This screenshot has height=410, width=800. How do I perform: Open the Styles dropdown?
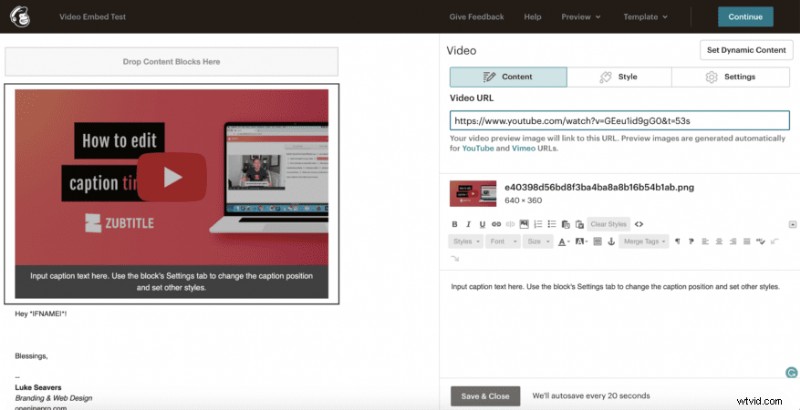coord(466,241)
